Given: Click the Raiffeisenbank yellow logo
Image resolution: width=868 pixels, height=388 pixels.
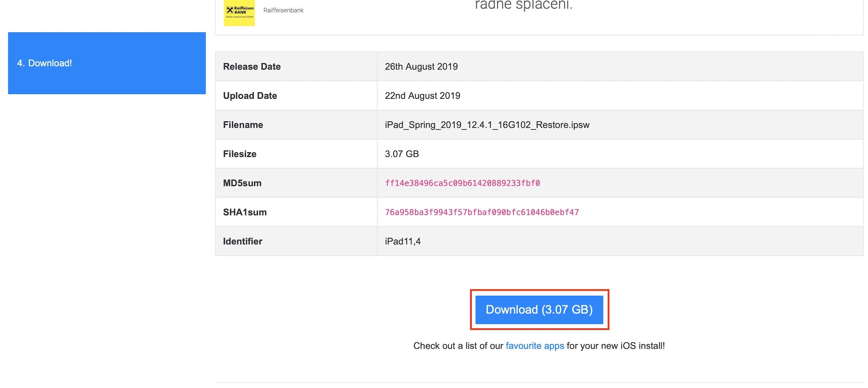Looking at the screenshot, I should (239, 13).
